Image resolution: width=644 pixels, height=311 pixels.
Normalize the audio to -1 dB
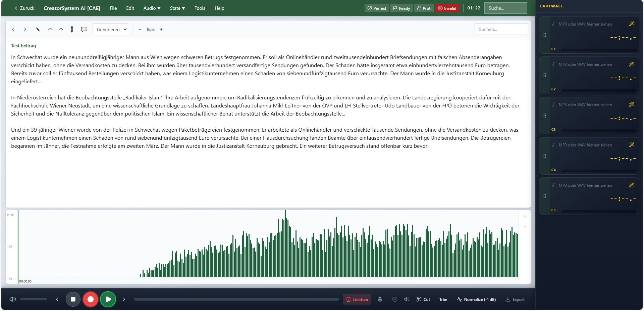(x=477, y=299)
